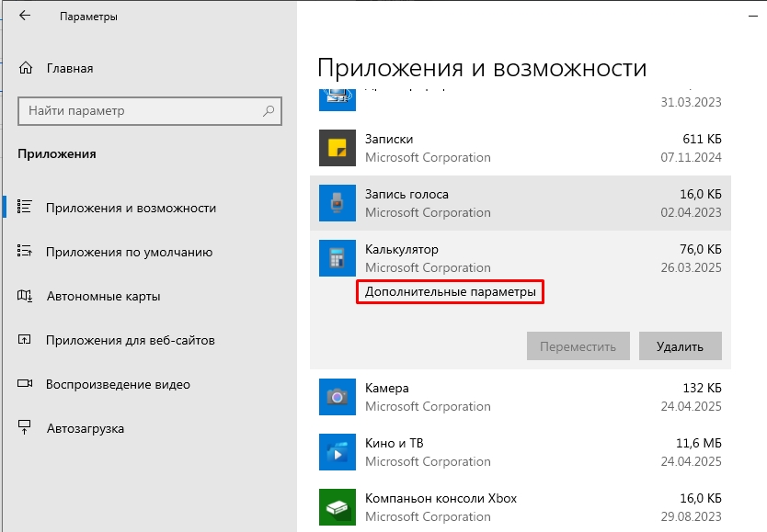Open the Главная home icon

pos(26,68)
